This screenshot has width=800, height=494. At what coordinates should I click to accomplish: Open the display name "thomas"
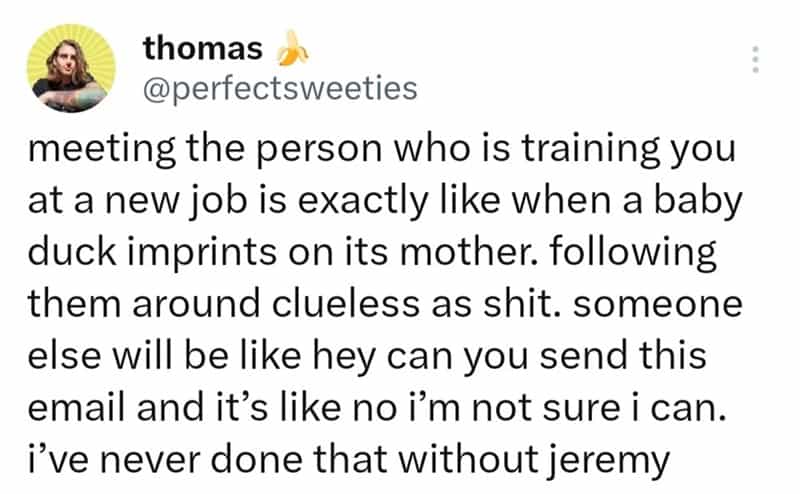click(203, 47)
